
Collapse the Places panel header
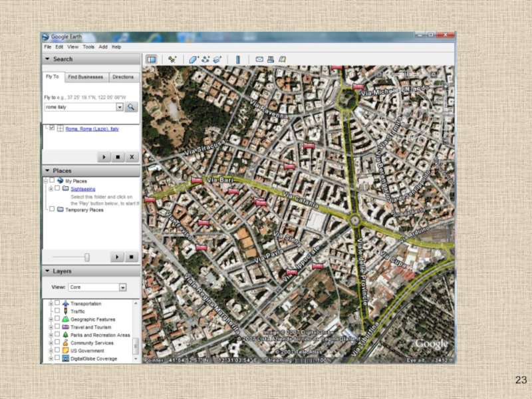pyautogui.click(x=48, y=171)
